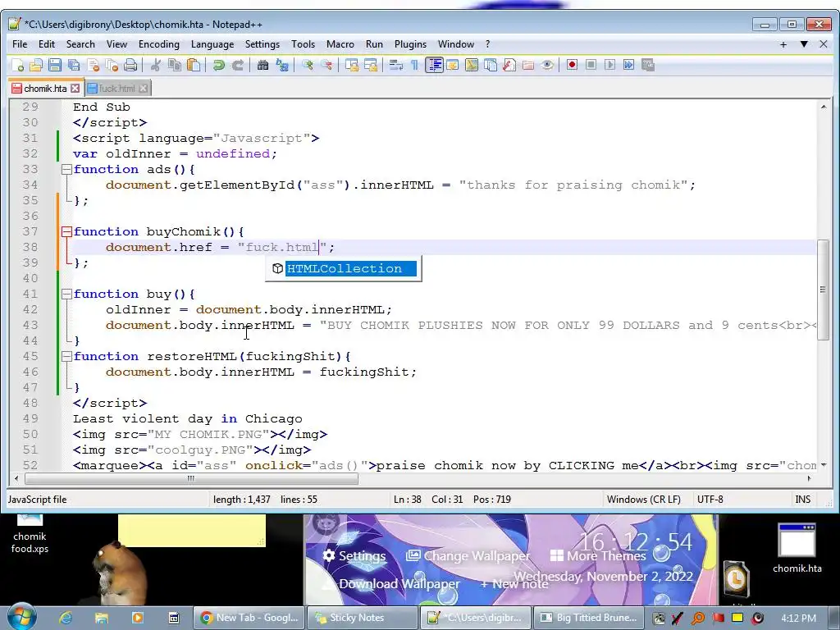Open Internet Explorer from the taskbar

pyautogui.click(x=66, y=618)
